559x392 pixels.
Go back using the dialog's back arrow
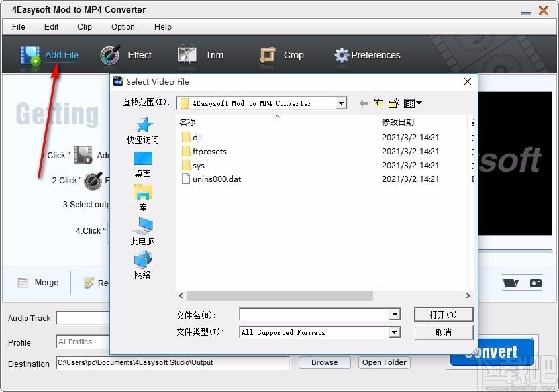tap(363, 103)
